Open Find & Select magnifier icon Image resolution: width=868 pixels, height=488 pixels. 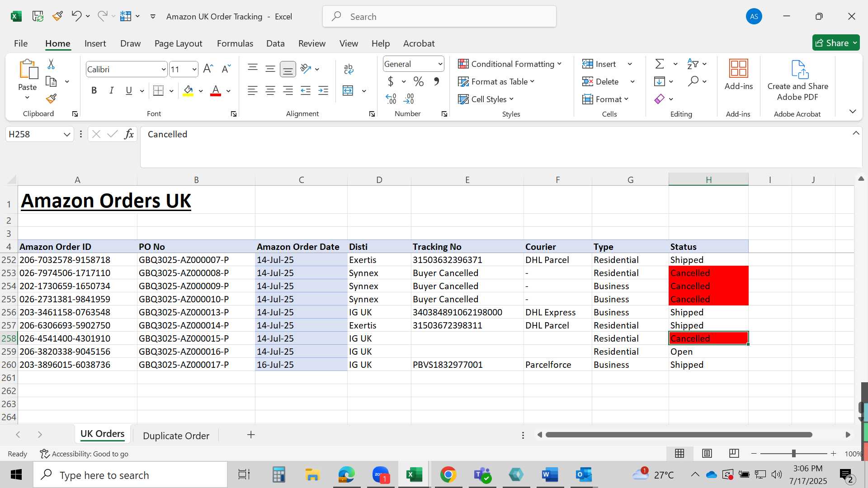(693, 81)
